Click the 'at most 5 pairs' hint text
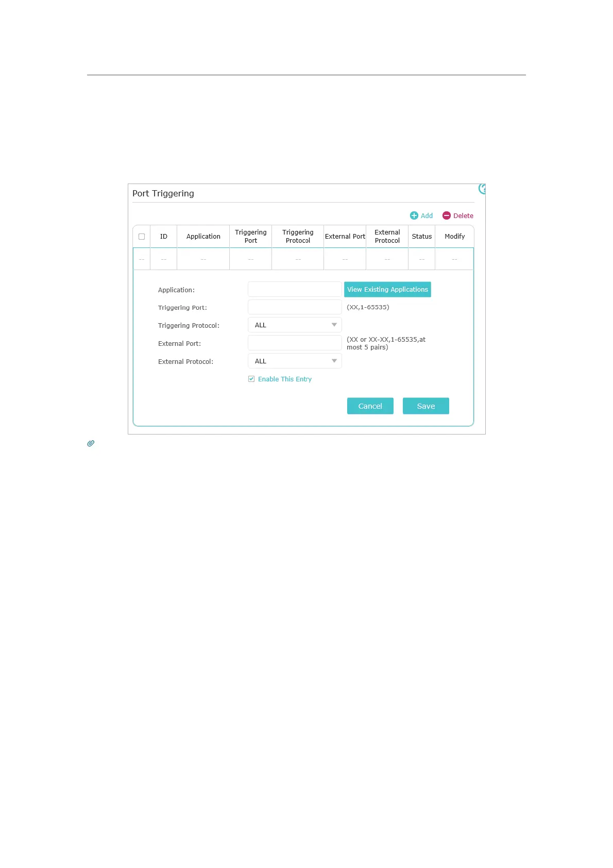This screenshot has width=613, height=868. click(x=386, y=343)
